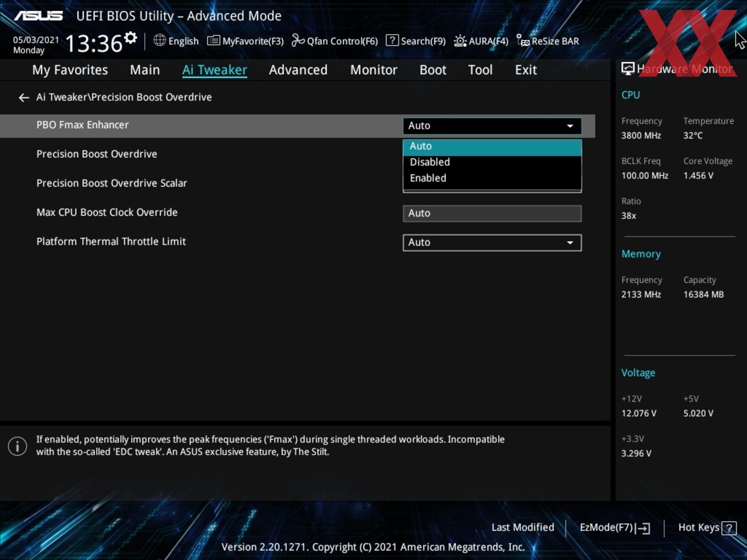Select the Ai Tweaker tab
The width and height of the screenshot is (747, 560).
215,70
